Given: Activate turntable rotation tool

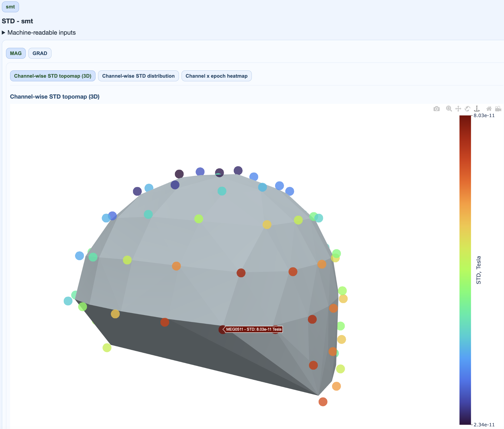Looking at the screenshot, I should click(x=477, y=109).
